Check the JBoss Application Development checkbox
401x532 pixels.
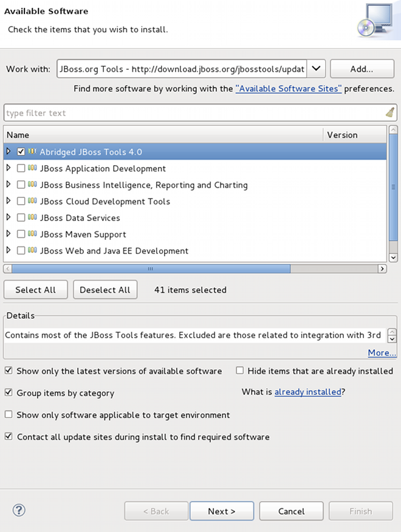[x=21, y=168]
